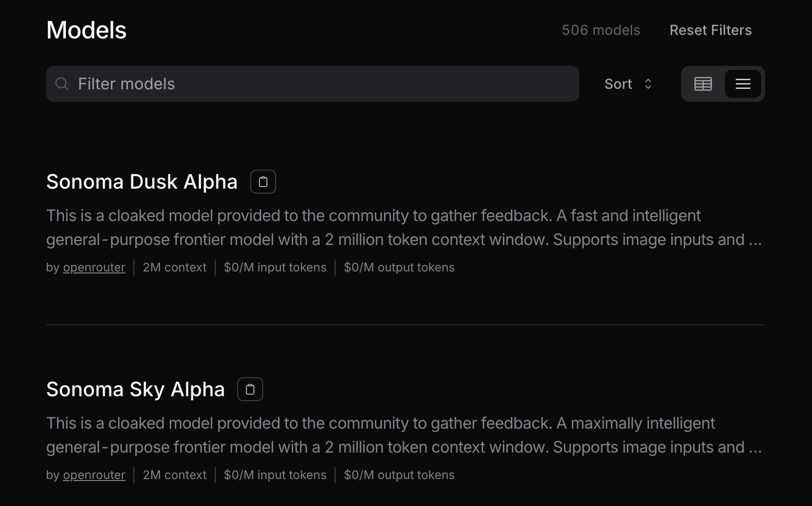The width and height of the screenshot is (812, 506).
Task: Click input token price for Sonoma Dusk Alpha
Action: point(275,267)
